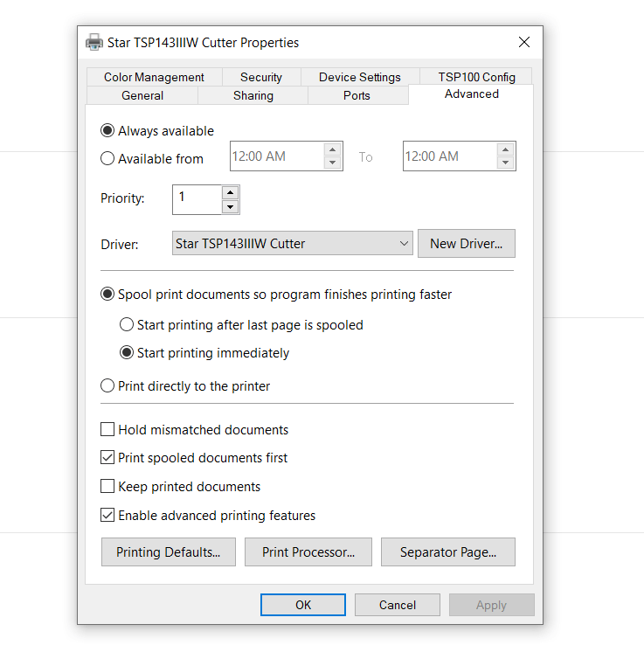Increase the Priority value

pyautogui.click(x=230, y=193)
